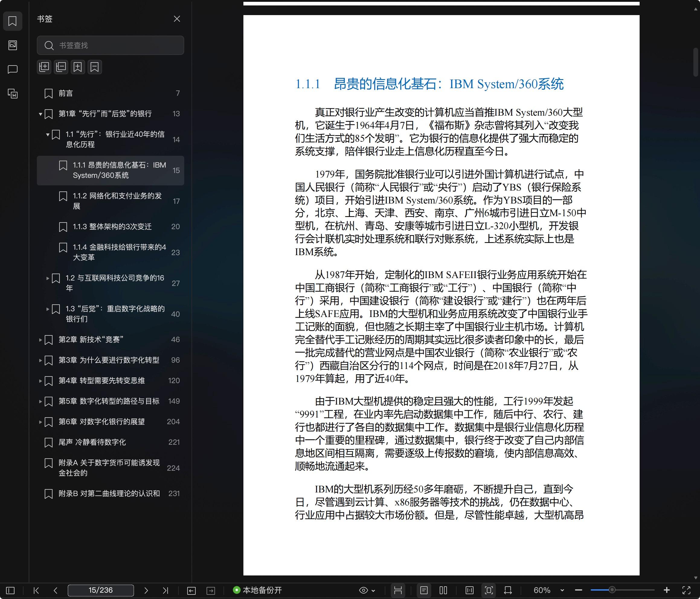
Task: Select actual size view icon
Action: tap(470, 591)
